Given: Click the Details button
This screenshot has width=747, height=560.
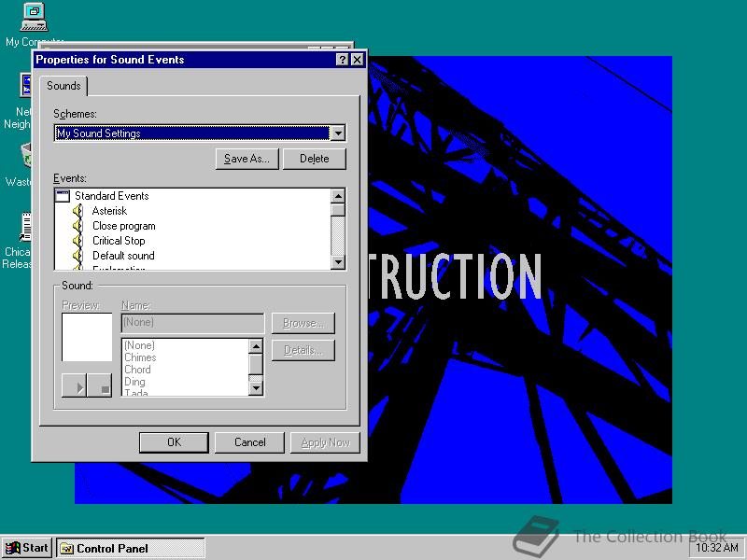Looking at the screenshot, I should tap(303, 350).
